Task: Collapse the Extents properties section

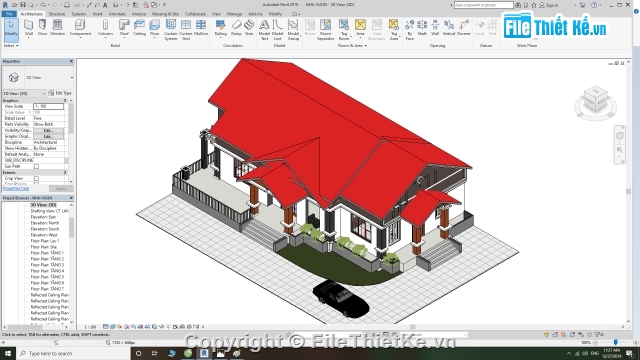Action: pos(65,173)
